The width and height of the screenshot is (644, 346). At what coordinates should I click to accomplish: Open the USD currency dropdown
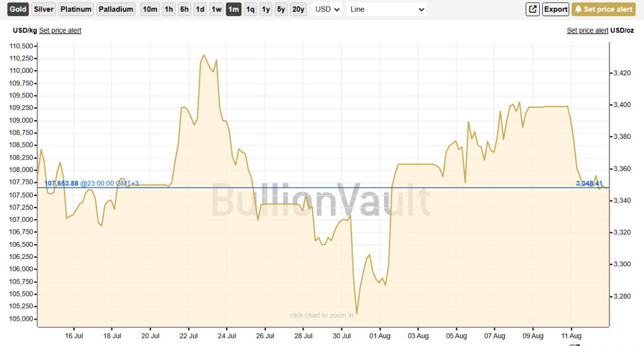pyautogui.click(x=328, y=9)
